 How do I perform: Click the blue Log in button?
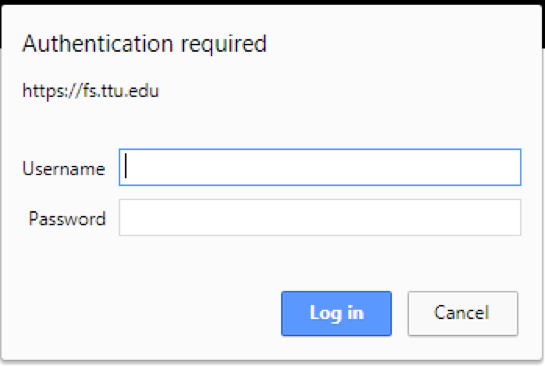336,313
